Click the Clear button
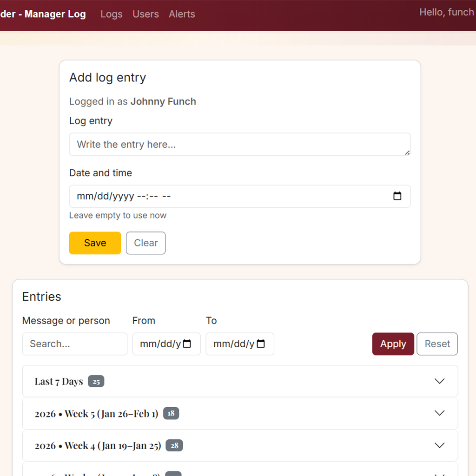 click(145, 243)
